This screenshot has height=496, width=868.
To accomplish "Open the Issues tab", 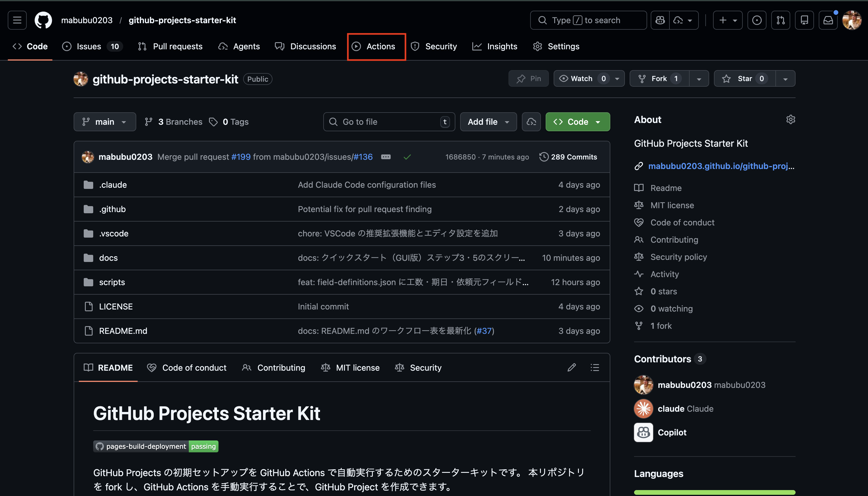I will pyautogui.click(x=92, y=46).
